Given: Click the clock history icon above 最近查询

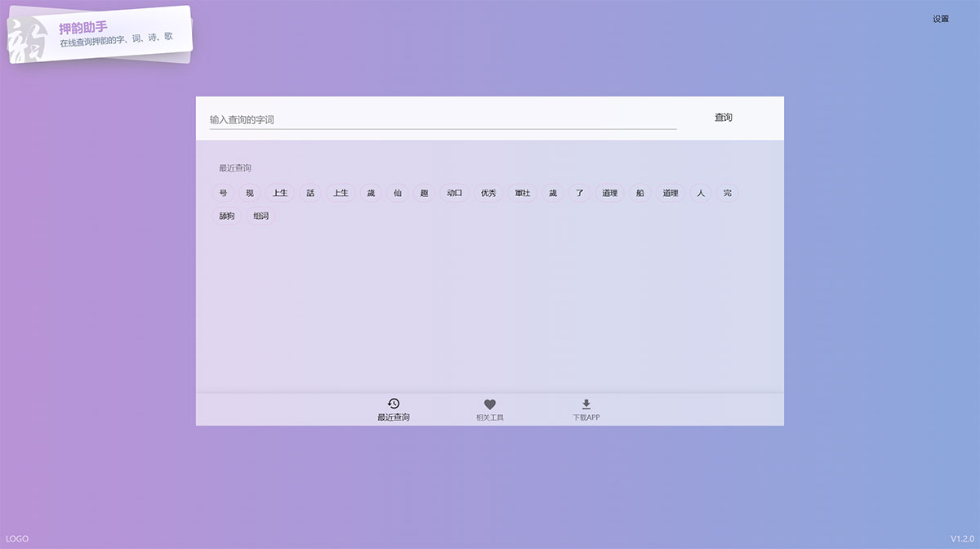Looking at the screenshot, I should pos(394,403).
